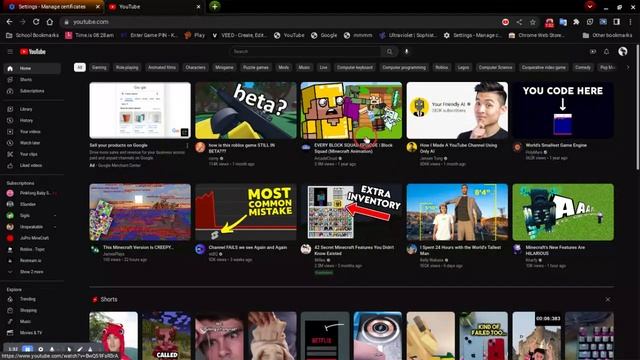This screenshot has height=360, width=640.
Task: Open Movies & TV under Explore
Action: click(x=32, y=333)
